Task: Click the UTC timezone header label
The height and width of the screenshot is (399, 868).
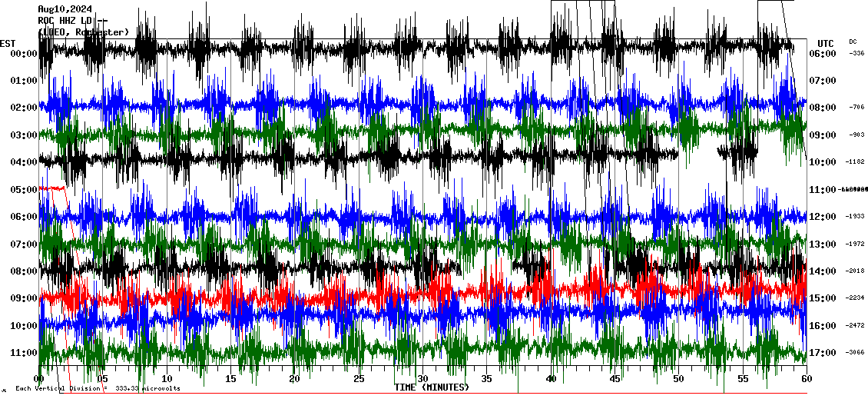Action: (x=826, y=43)
